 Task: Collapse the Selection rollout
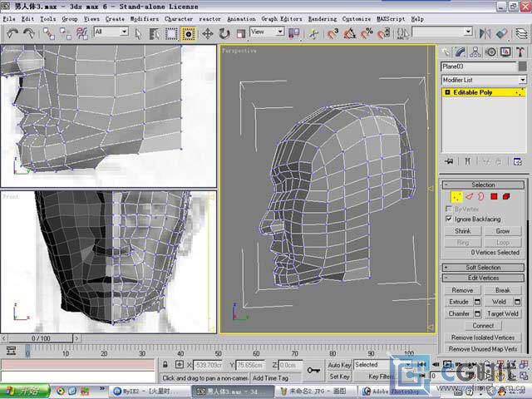pyautogui.click(x=483, y=185)
